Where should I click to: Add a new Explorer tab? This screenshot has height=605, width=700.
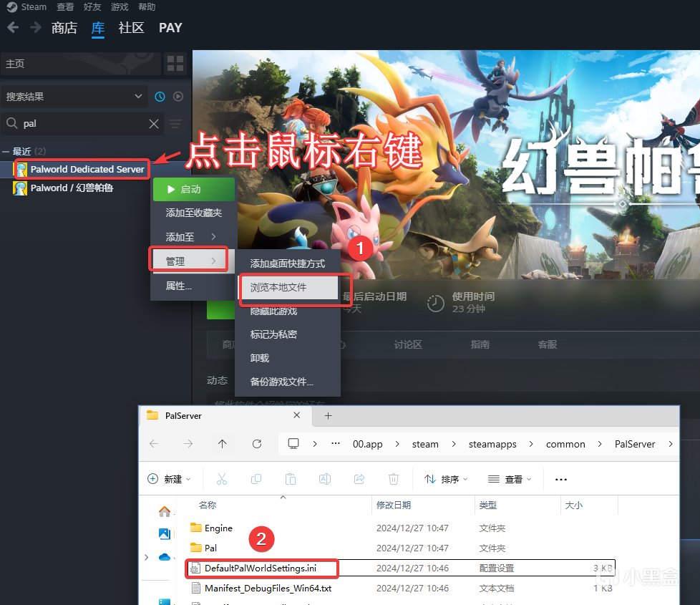pyautogui.click(x=328, y=416)
